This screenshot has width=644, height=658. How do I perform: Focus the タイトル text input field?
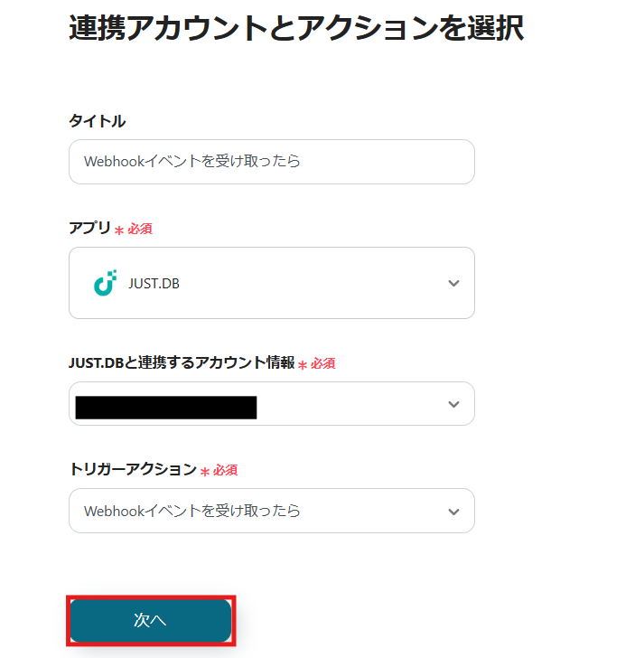pos(271,162)
